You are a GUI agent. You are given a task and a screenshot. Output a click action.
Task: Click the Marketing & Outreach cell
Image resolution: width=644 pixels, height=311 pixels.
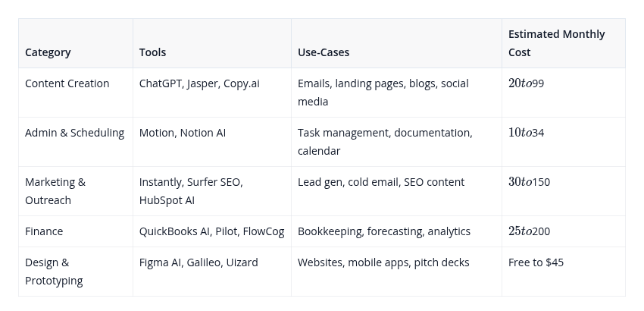pos(76,191)
